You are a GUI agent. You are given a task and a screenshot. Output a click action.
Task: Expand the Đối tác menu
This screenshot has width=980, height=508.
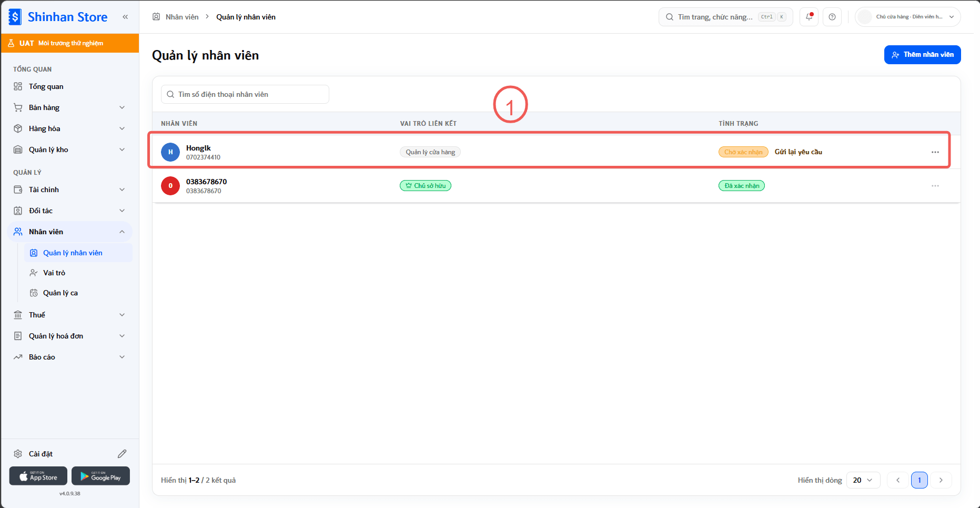pyautogui.click(x=70, y=211)
